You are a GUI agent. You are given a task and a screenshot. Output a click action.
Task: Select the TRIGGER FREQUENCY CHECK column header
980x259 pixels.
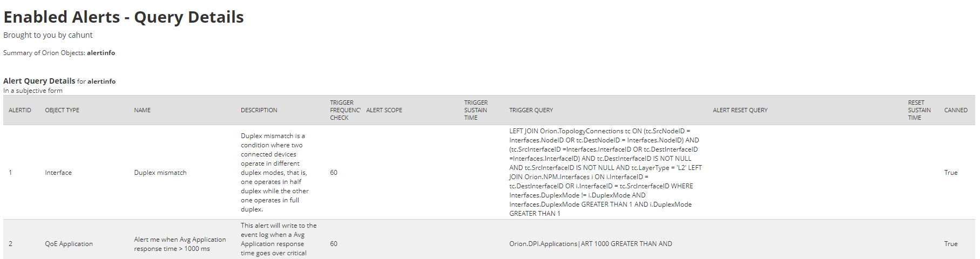coord(346,110)
